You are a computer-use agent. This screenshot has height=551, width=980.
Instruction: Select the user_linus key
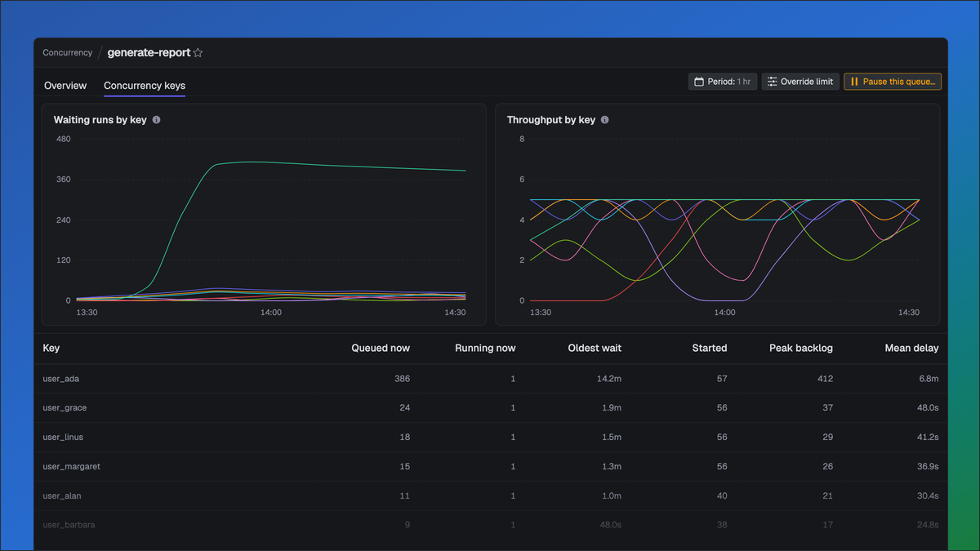tap(65, 438)
